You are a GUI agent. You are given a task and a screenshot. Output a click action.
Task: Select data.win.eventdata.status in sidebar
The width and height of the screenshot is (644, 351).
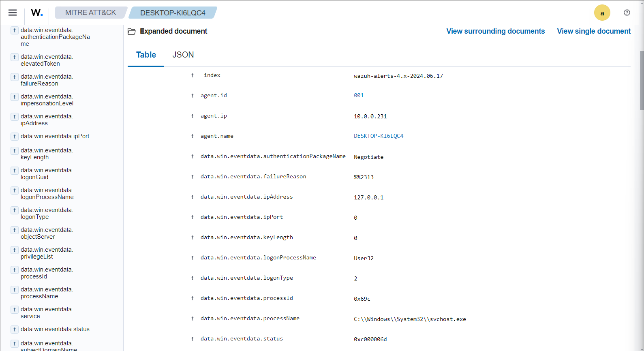pos(55,329)
